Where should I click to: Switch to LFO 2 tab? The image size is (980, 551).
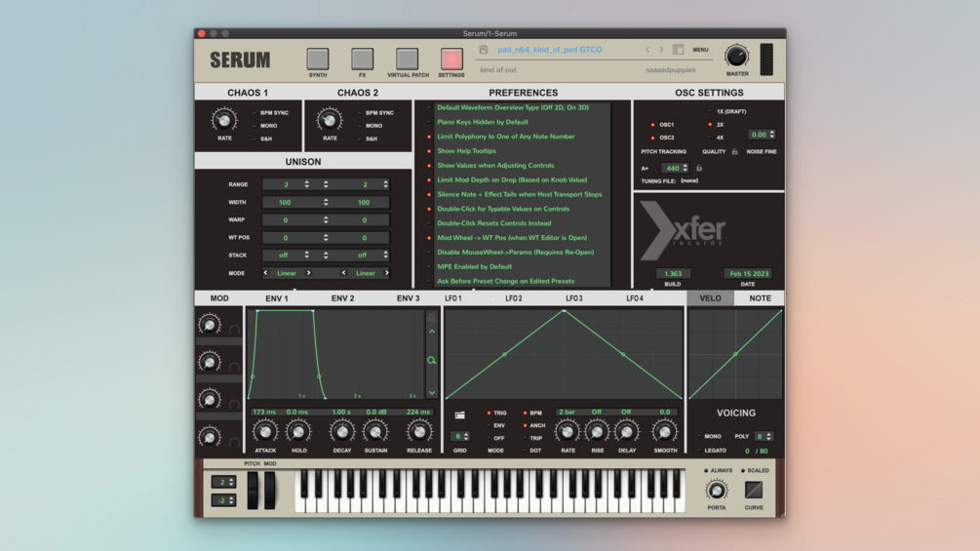[x=514, y=298]
